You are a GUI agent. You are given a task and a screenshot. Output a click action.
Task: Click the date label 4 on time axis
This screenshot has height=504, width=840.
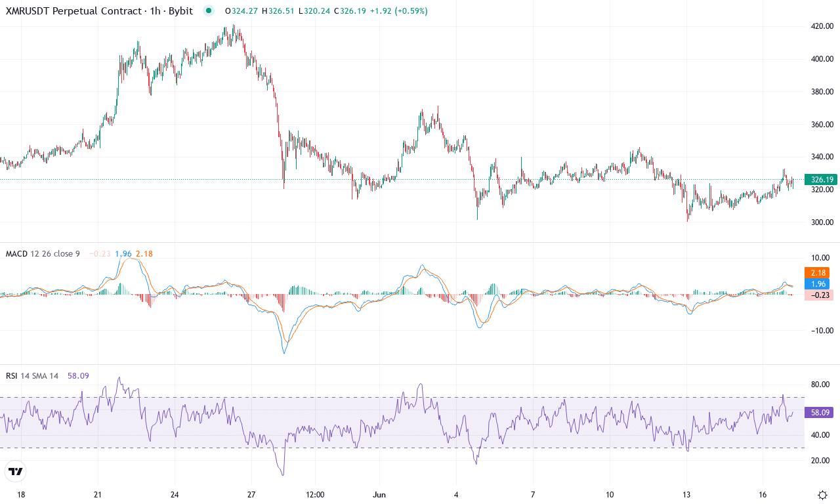click(x=456, y=494)
